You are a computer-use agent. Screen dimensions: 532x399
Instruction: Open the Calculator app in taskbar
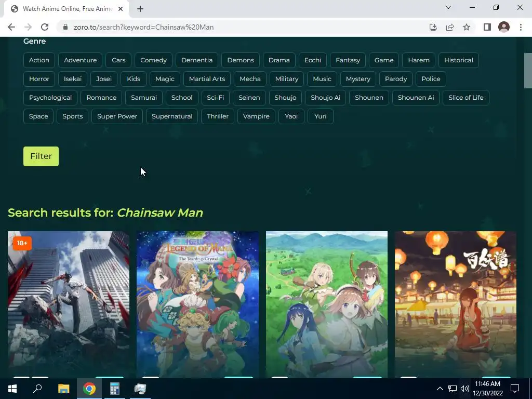point(115,389)
